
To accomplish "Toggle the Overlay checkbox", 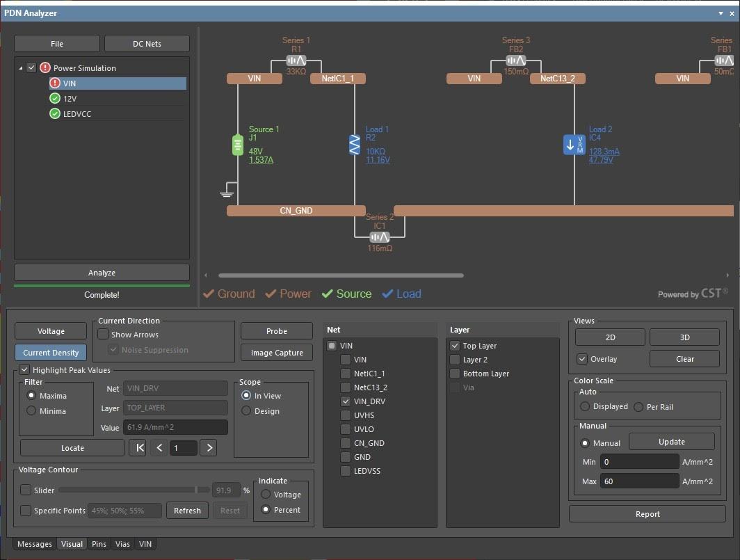I will tap(582, 359).
